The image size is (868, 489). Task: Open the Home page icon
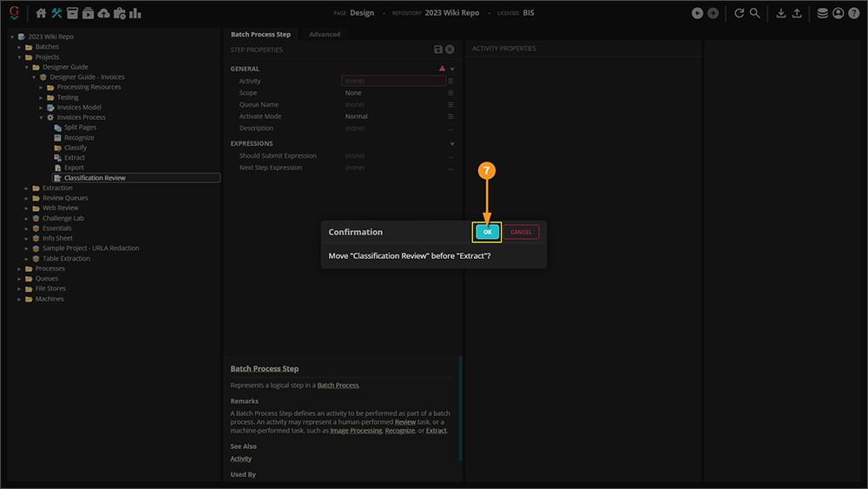point(41,13)
